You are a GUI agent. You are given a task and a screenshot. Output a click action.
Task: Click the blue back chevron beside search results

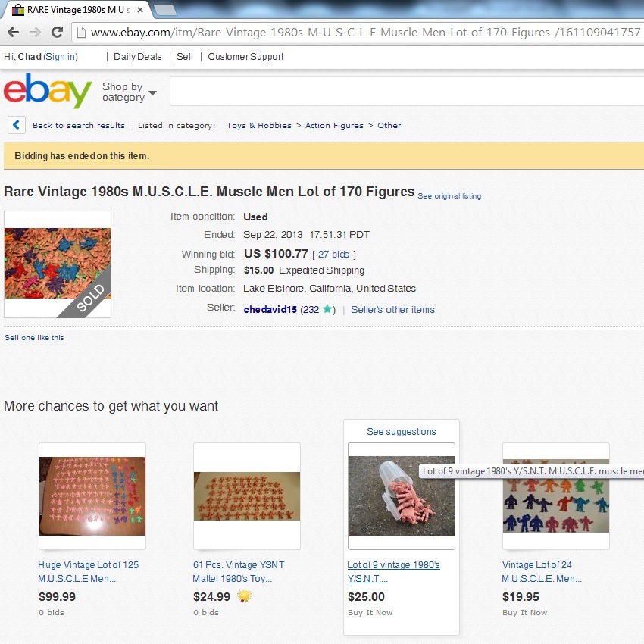point(17,125)
